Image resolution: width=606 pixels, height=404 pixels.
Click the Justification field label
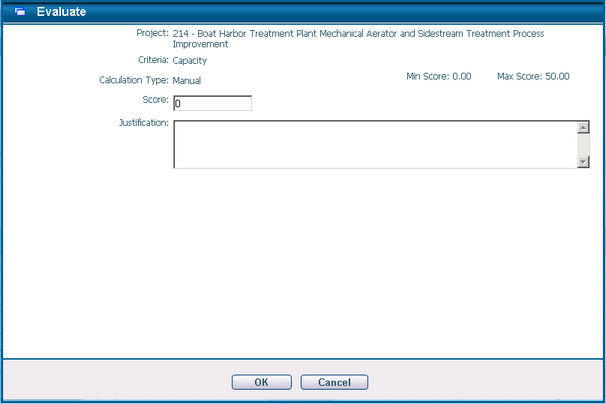click(143, 124)
